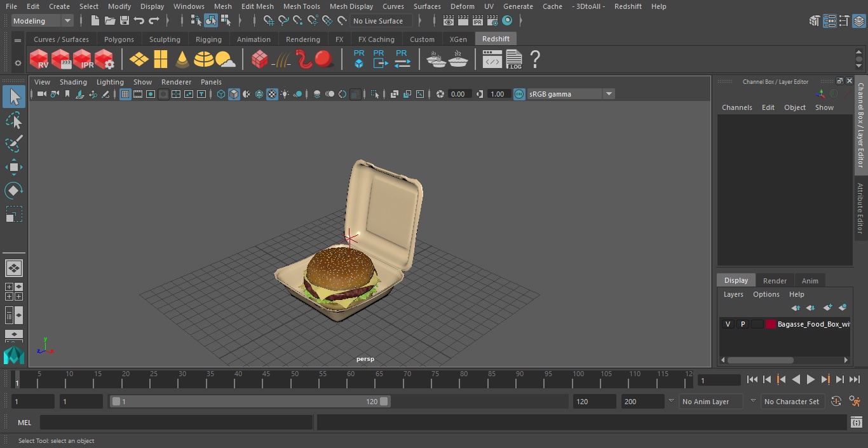Click frame 60 on the time slider
Image resolution: width=868 pixels, height=448 pixels.
tap(351, 379)
